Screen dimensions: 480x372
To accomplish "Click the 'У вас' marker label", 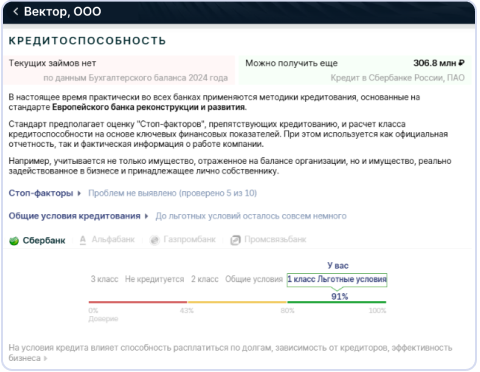I will tap(338, 266).
